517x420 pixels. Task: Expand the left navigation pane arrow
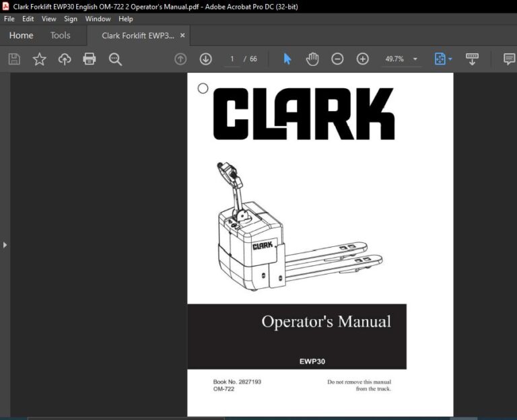pyautogui.click(x=5, y=245)
